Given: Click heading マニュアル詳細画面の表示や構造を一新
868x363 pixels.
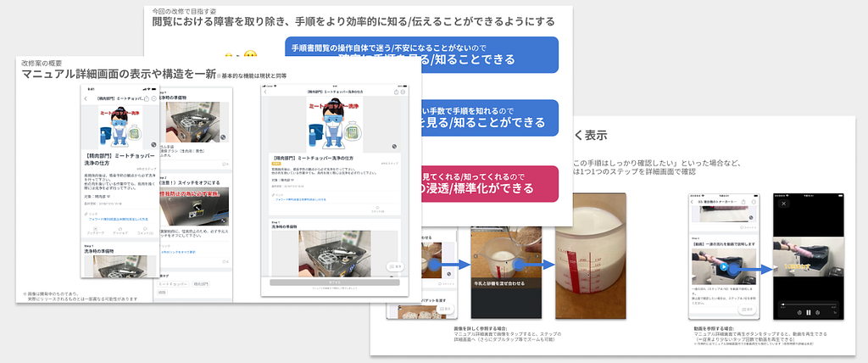Looking at the screenshot, I should (119, 75).
